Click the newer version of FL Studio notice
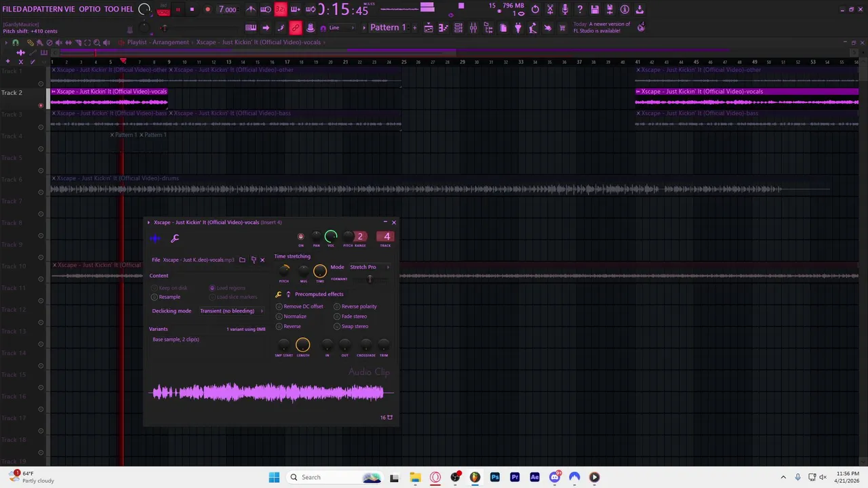The height and width of the screenshot is (488, 868). 601,28
